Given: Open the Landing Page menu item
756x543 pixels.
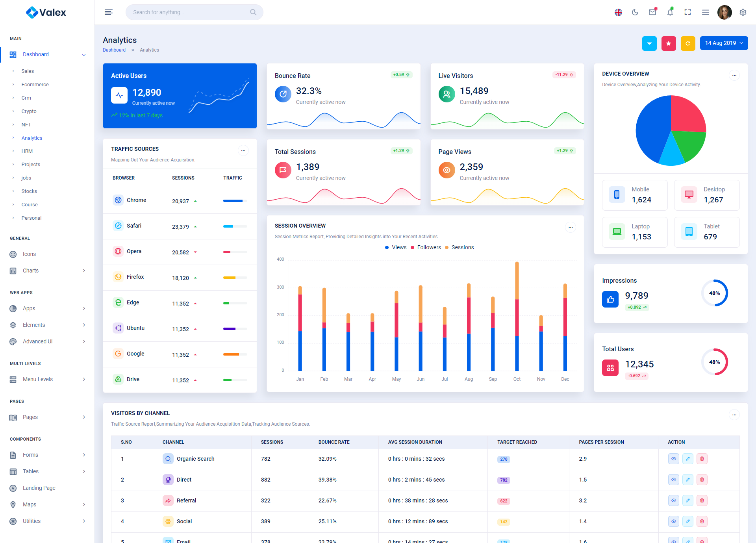Looking at the screenshot, I should click(39, 488).
